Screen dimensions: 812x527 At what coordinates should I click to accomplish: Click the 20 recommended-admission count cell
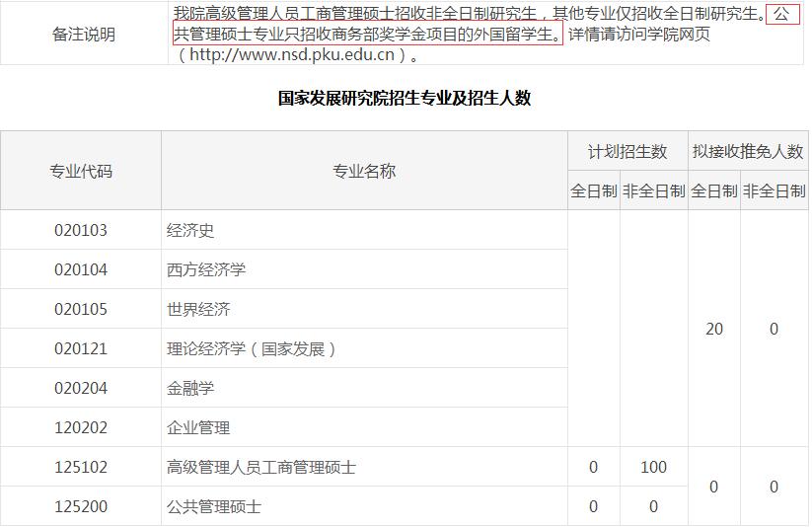tap(714, 329)
